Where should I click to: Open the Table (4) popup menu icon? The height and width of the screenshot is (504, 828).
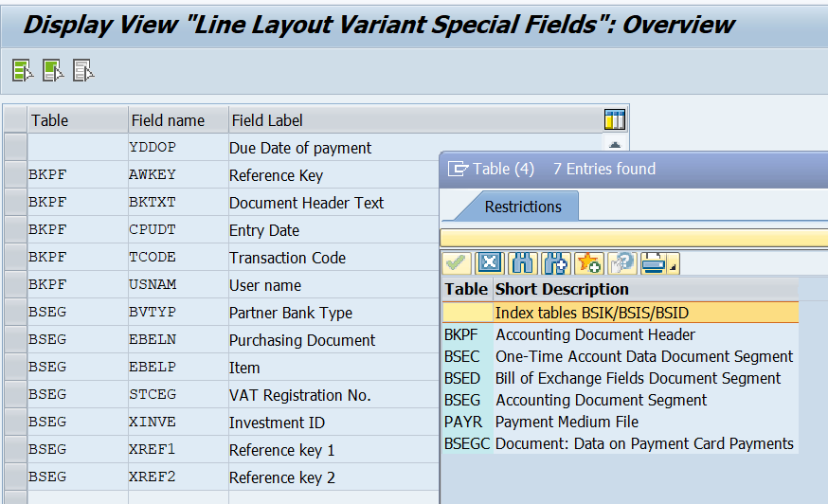coord(459,170)
